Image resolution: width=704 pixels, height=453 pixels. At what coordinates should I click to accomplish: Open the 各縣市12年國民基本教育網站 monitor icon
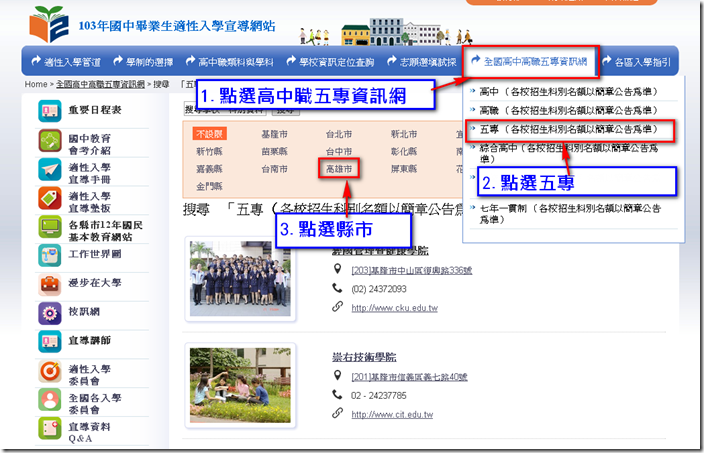[49, 227]
